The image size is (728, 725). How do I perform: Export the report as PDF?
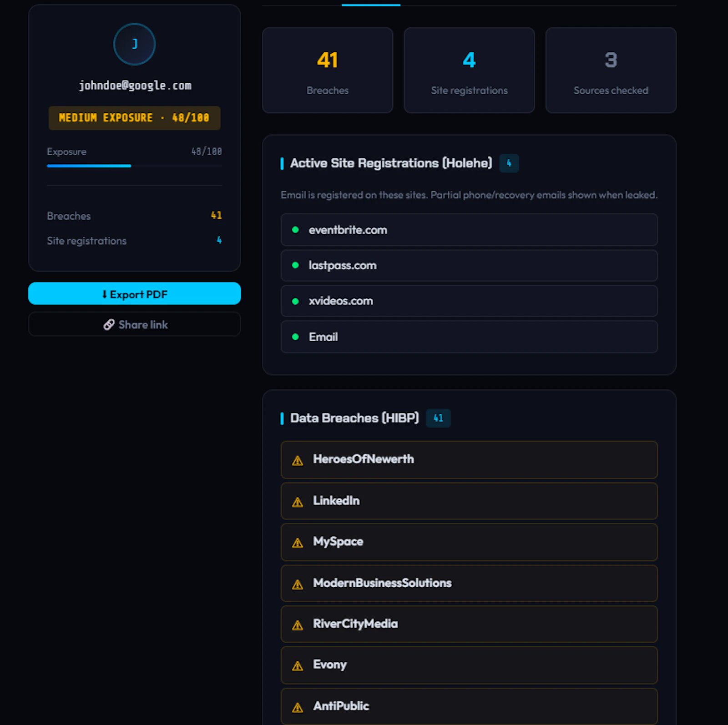pos(134,294)
